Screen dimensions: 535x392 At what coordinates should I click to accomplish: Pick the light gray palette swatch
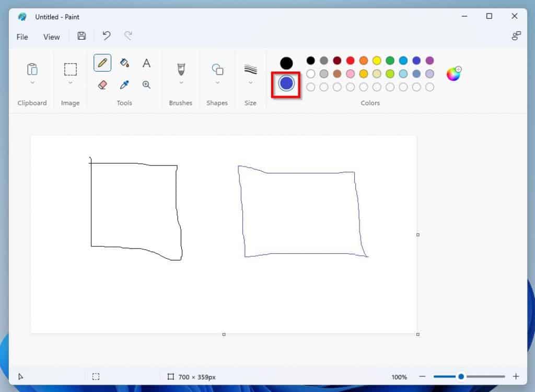tap(324, 74)
